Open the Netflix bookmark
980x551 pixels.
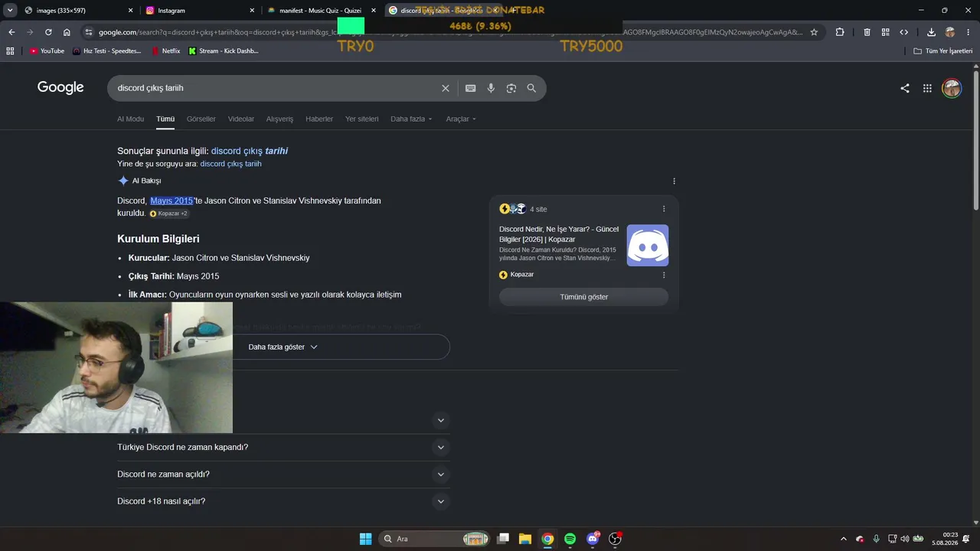tap(166, 51)
